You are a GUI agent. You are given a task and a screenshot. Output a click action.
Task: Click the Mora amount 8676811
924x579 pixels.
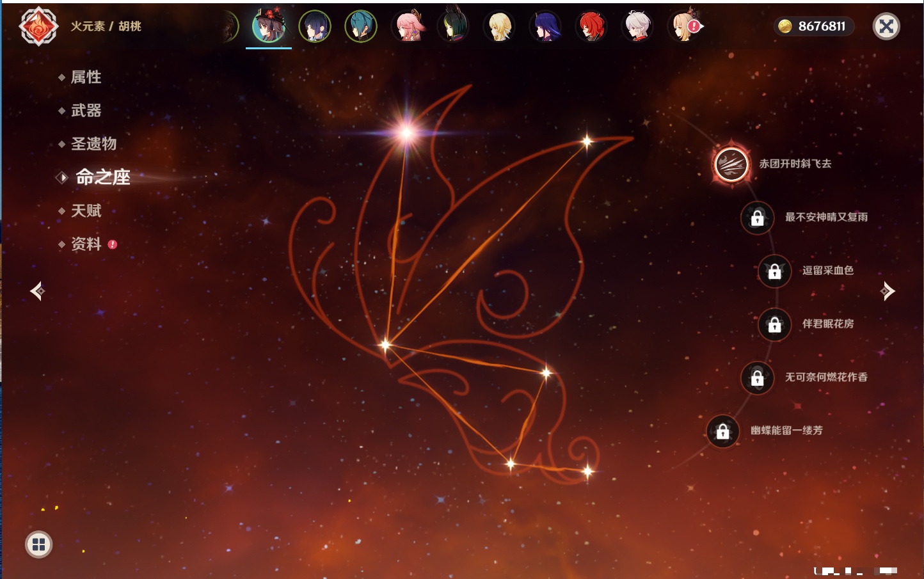(822, 26)
